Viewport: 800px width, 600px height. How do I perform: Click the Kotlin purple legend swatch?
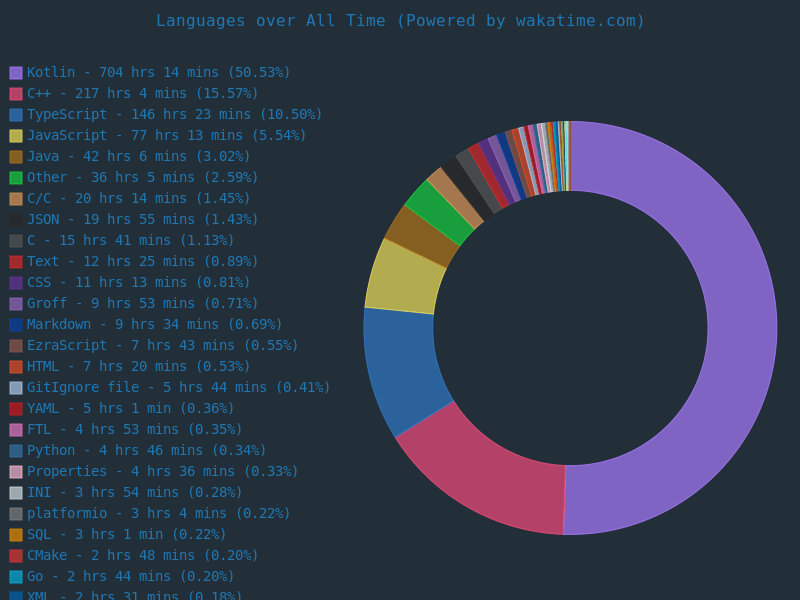[x=16, y=73]
